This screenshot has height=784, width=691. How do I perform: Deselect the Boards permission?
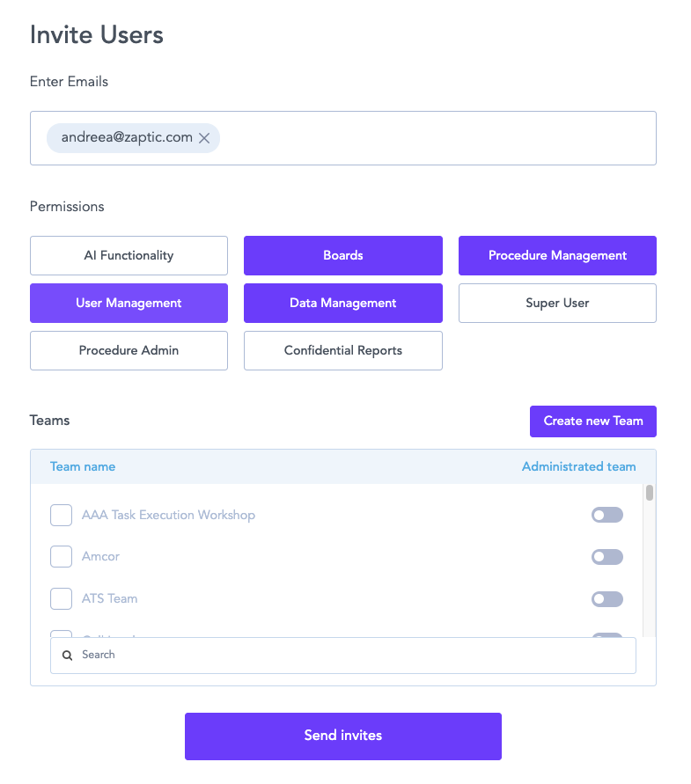point(343,255)
